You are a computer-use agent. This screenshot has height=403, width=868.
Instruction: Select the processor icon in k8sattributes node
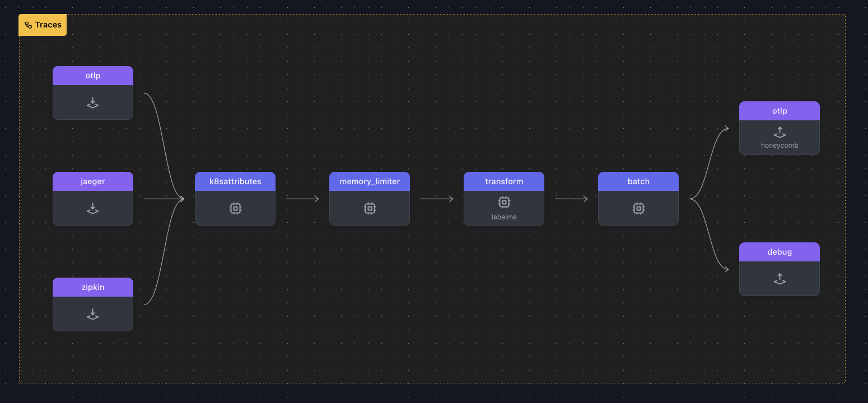click(235, 208)
